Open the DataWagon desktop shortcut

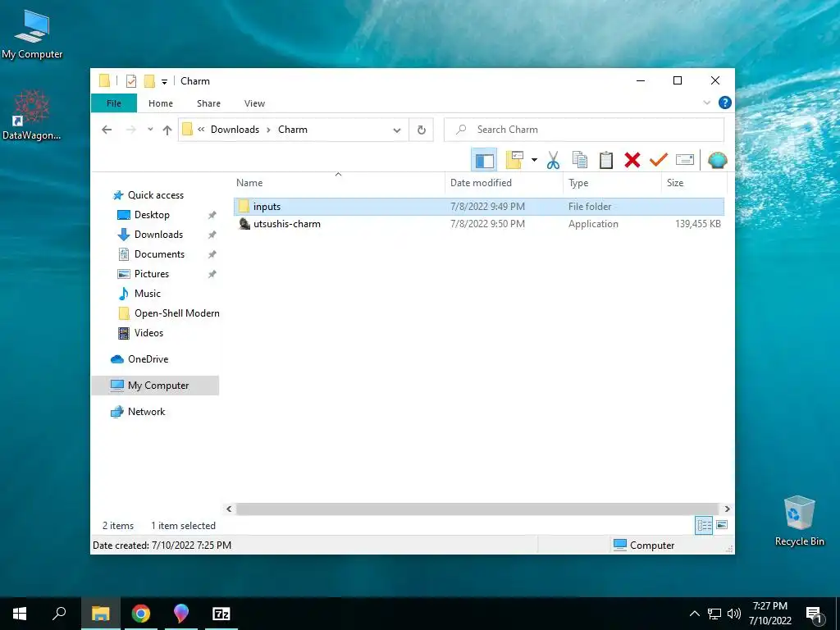coord(32,115)
